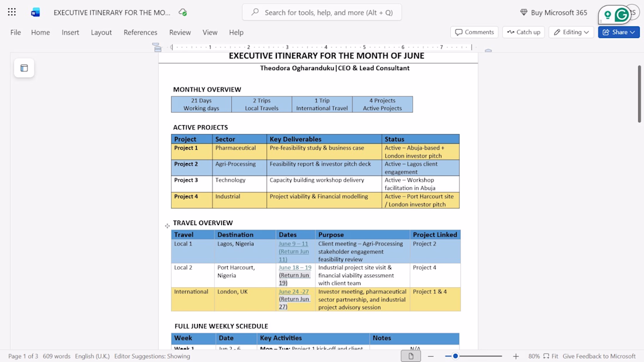Click the table move handle icon
644x362 pixels.
[167, 226]
